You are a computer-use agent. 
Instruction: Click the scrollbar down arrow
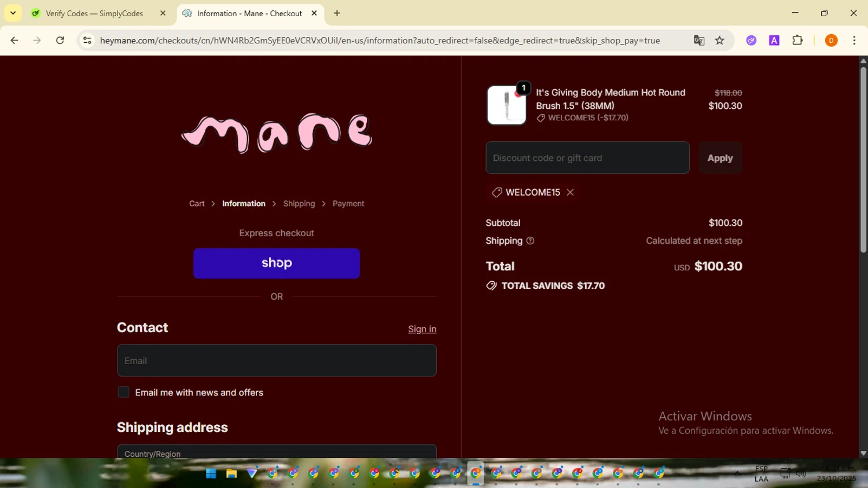pos(863,453)
